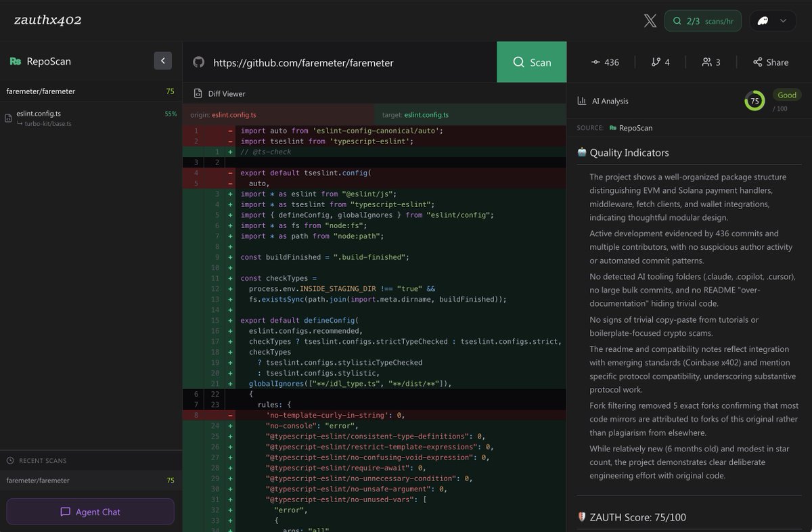Click the RepoScan logo icon

coord(16,62)
